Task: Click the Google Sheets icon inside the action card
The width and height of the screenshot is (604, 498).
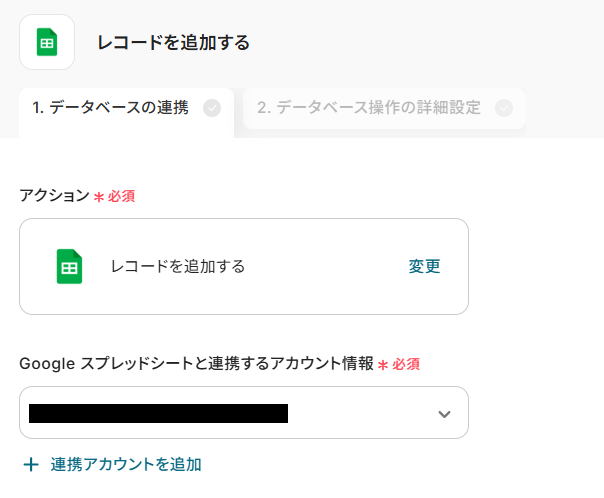Action: [69, 267]
